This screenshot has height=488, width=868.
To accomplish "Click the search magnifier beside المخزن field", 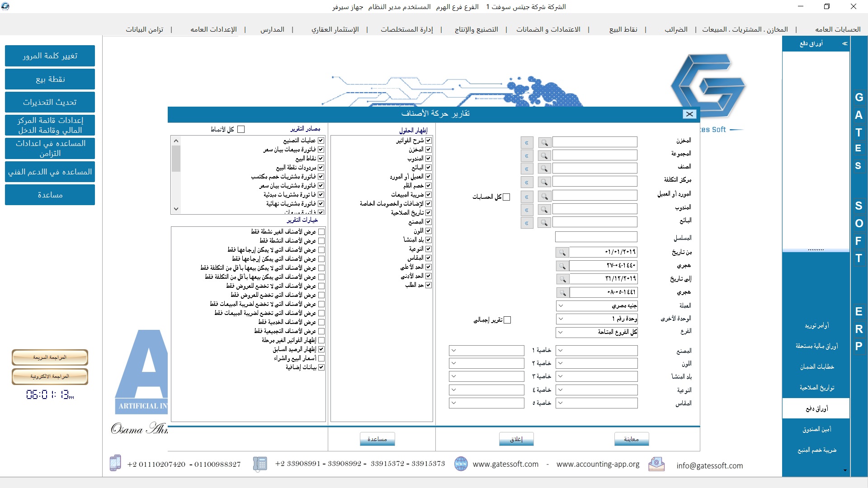I will [545, 143].
